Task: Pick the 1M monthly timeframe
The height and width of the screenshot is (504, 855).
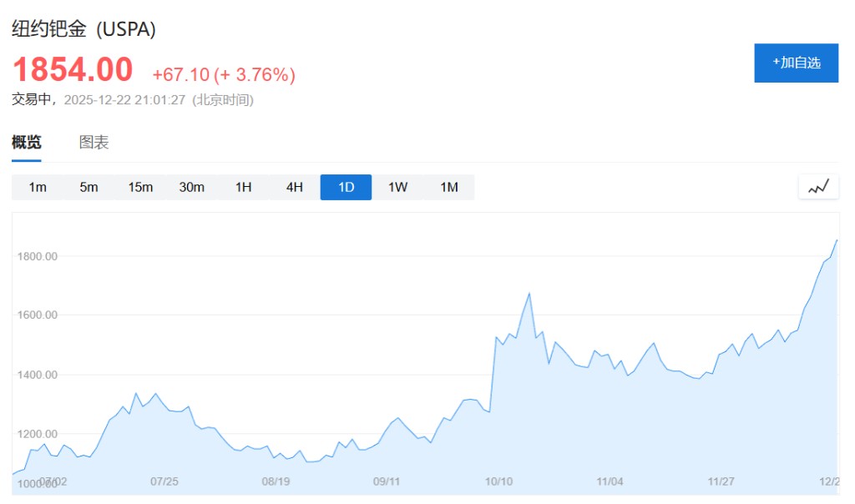Action: click(x=449, y=187)
